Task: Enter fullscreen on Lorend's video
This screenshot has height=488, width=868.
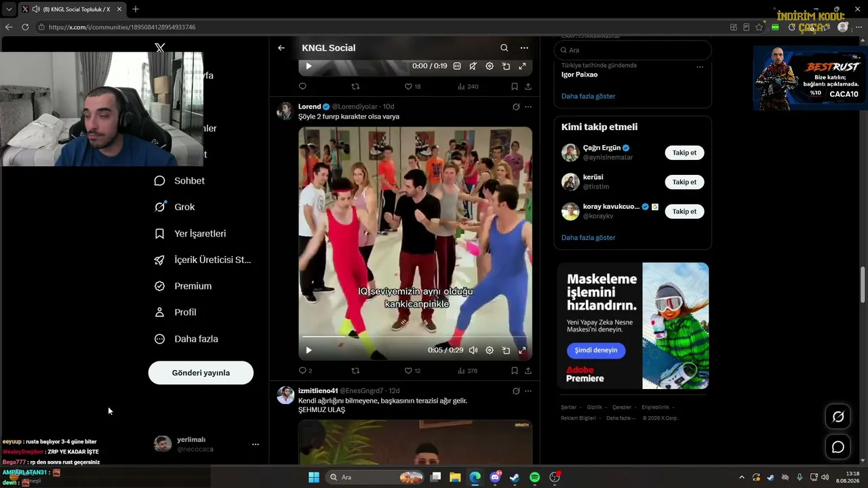Action: (522, 350)
